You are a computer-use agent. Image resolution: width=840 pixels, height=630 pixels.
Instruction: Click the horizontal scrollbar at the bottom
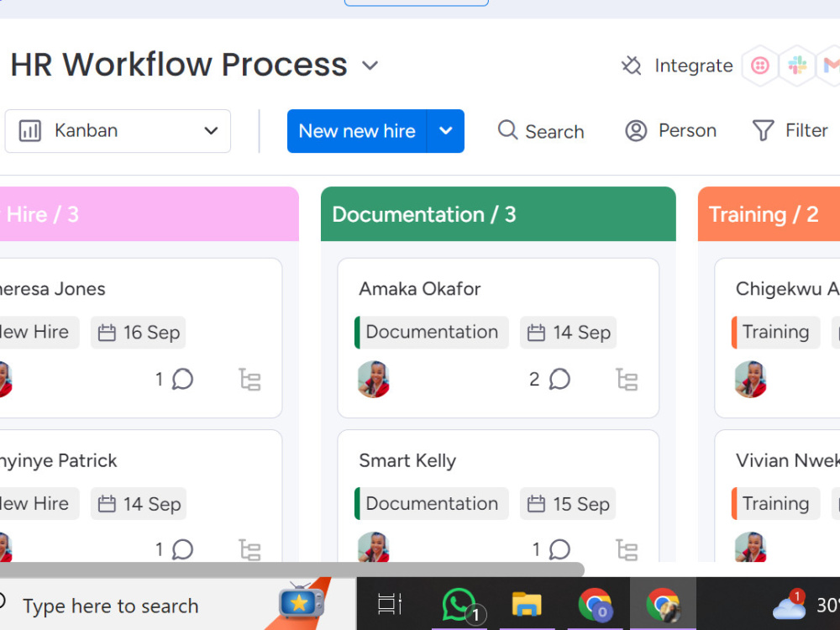pos(294,570)
